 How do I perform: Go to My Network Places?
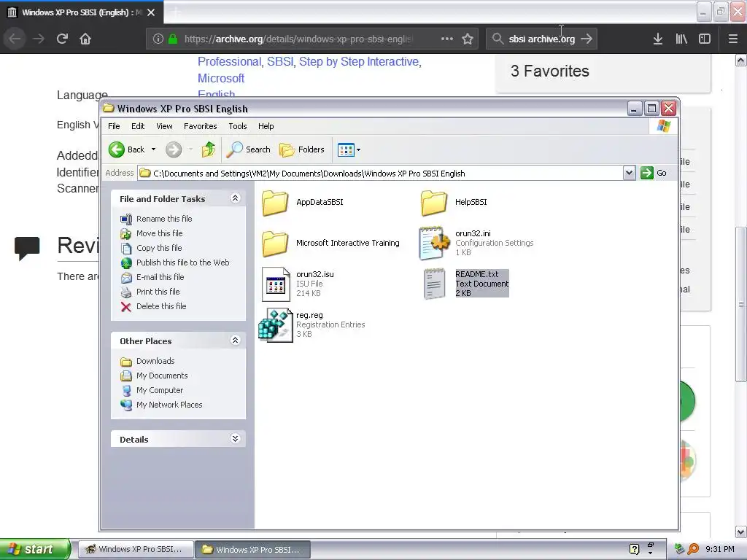pyautogui.click(x=169, y=405)
